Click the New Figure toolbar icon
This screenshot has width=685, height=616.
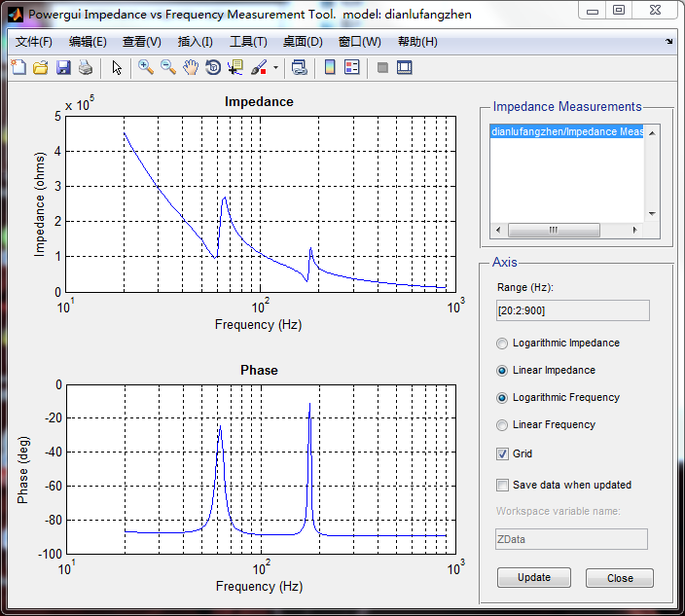point(18,67)
